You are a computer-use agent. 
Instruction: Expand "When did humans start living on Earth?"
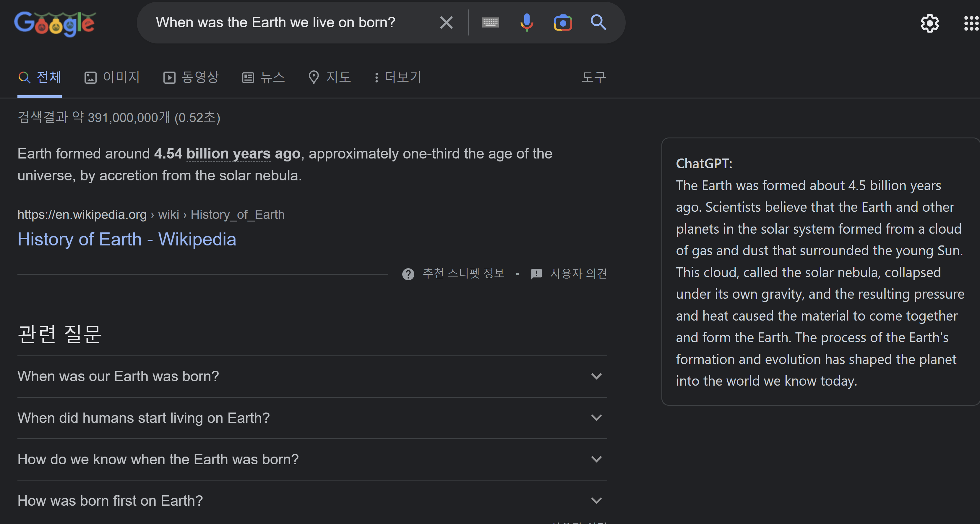click(312, 418)
